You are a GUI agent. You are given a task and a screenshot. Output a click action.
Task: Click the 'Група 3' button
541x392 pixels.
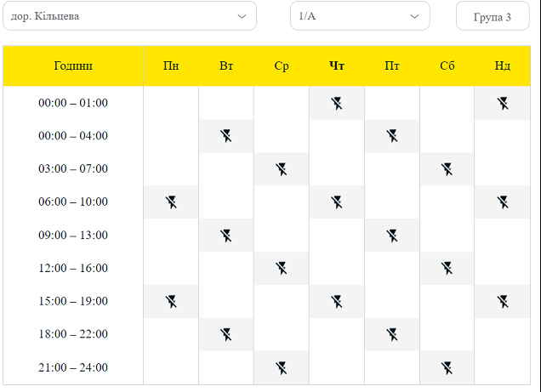point(493,16)
